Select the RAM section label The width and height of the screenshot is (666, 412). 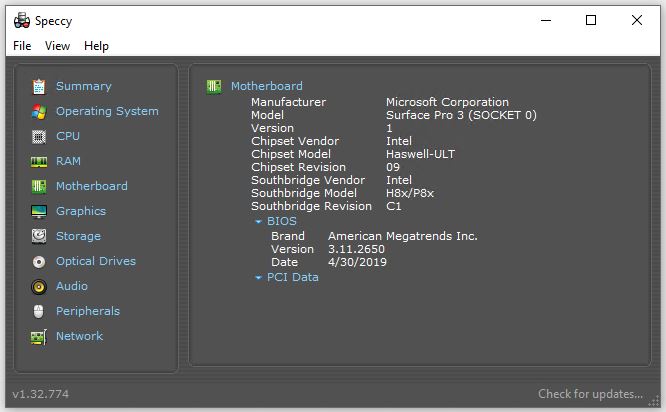(68, 161)
